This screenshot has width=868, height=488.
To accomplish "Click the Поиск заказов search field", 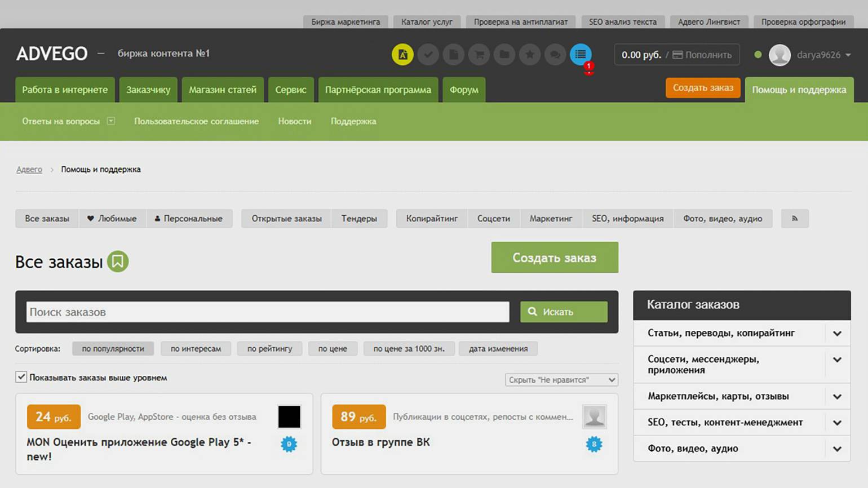I will click(x=268, y=312).
